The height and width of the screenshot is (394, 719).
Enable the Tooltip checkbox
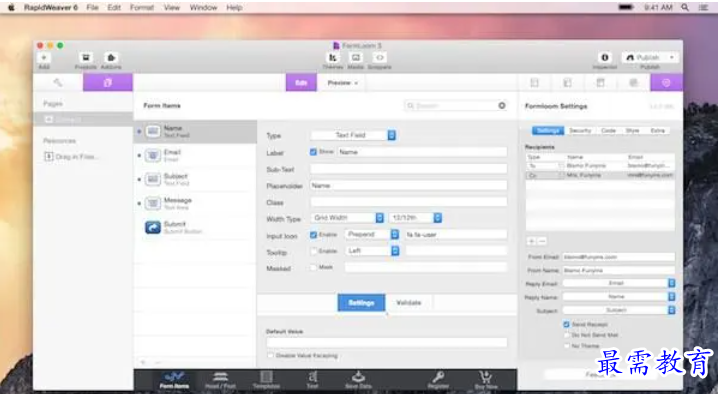point(314,251)
